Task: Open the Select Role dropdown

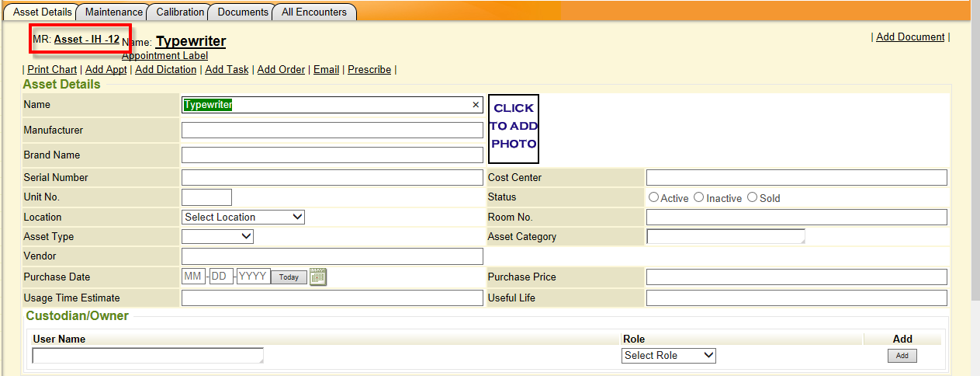Action: coord(669,355)
